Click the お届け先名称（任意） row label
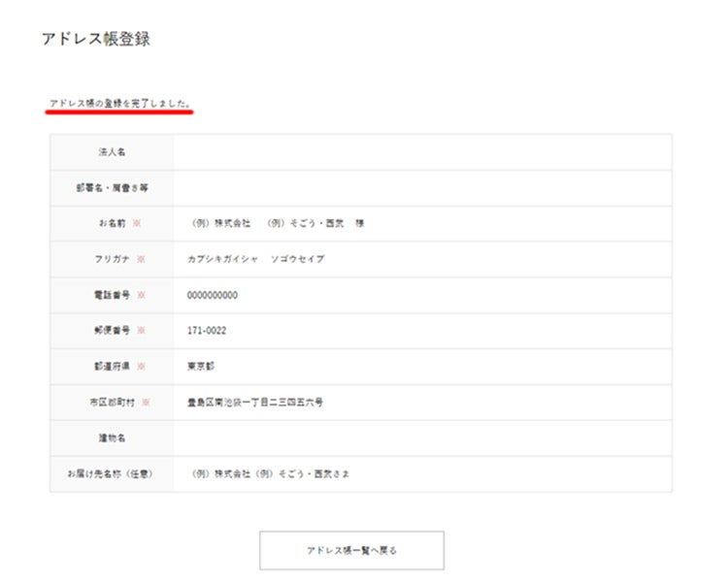728x582 pixels. 110,474
